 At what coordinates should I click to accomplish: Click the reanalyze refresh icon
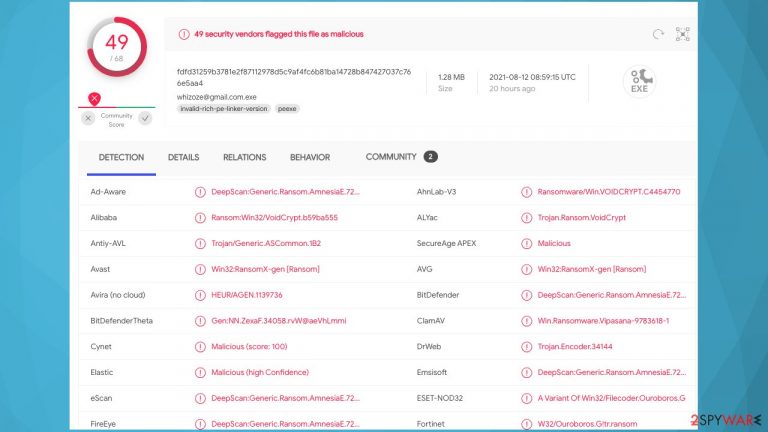(658, 34)
